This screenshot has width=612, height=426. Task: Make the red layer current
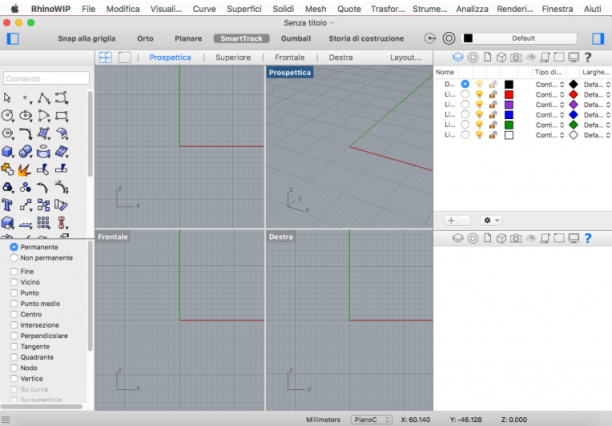(x=465, y=94)
